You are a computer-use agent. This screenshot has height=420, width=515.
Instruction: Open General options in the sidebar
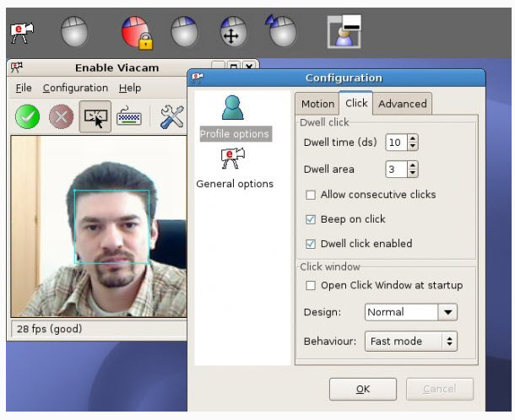[234, 183]
